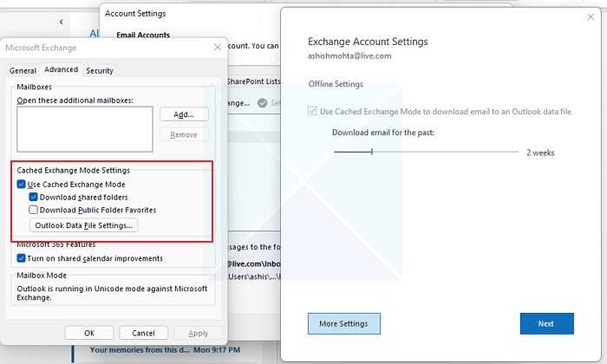Screen dimensions: 607x364
Task: Click the gray checkmark icon beside Change
Action: [263, 103]
